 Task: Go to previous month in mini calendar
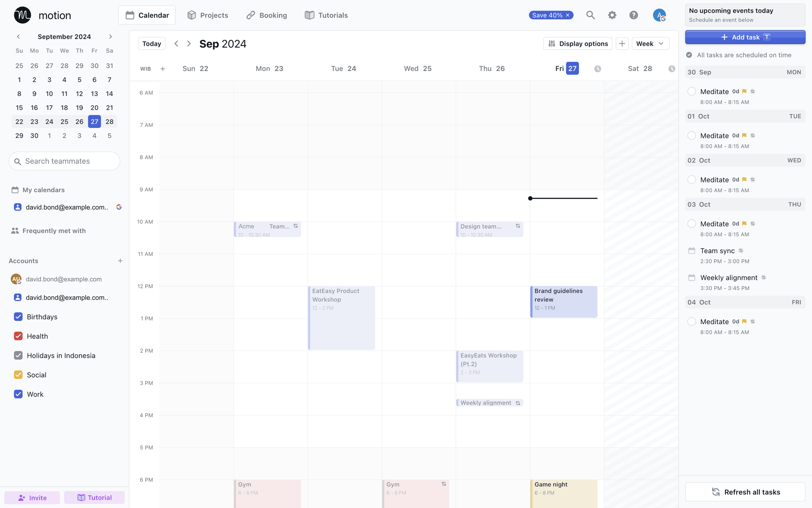(18, 37)
